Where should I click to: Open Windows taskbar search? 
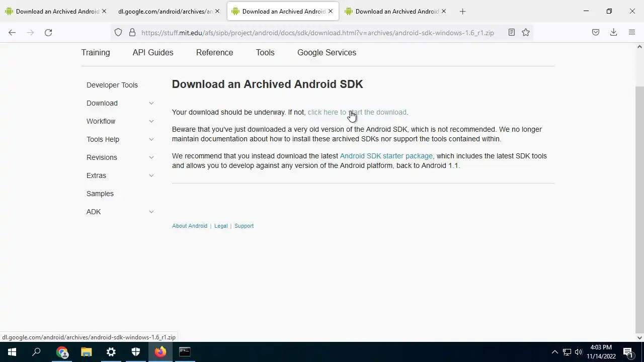[36, 352]
